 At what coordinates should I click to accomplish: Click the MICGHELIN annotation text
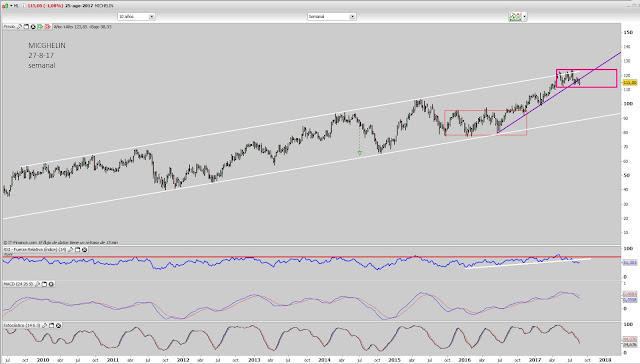(47, 45)
